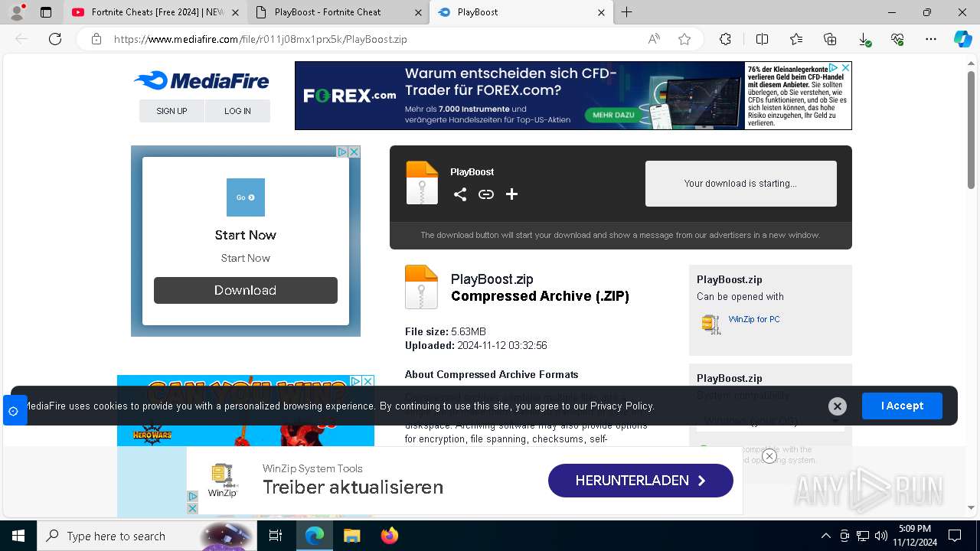Click the Your download is starting box
This screenshot has height=551, width=980.
tap(741, 184)
